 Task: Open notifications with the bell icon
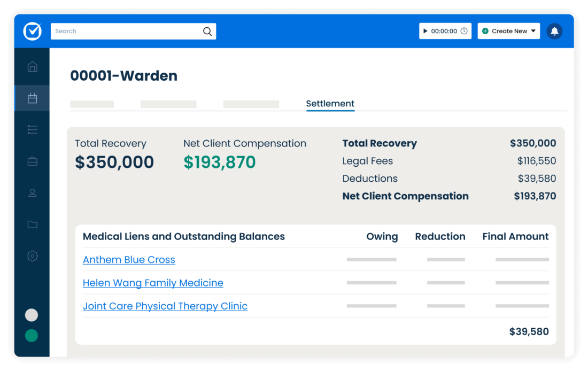(x=554, y=31)
